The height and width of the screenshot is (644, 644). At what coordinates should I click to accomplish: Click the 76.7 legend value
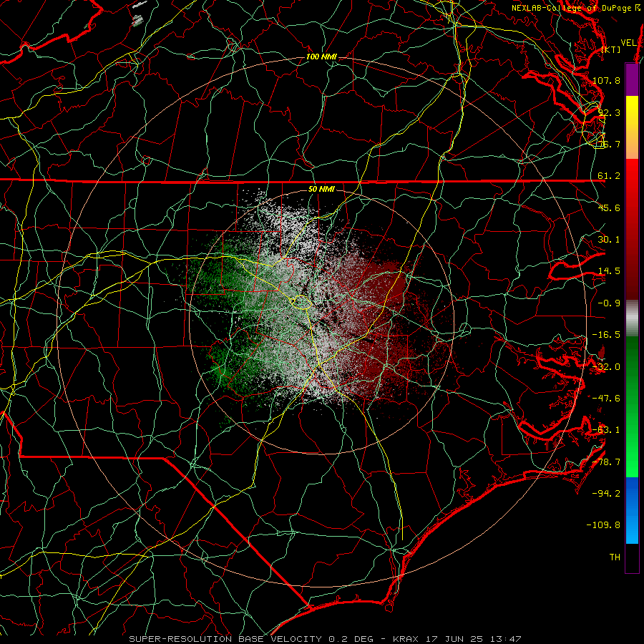click(609, 144)
